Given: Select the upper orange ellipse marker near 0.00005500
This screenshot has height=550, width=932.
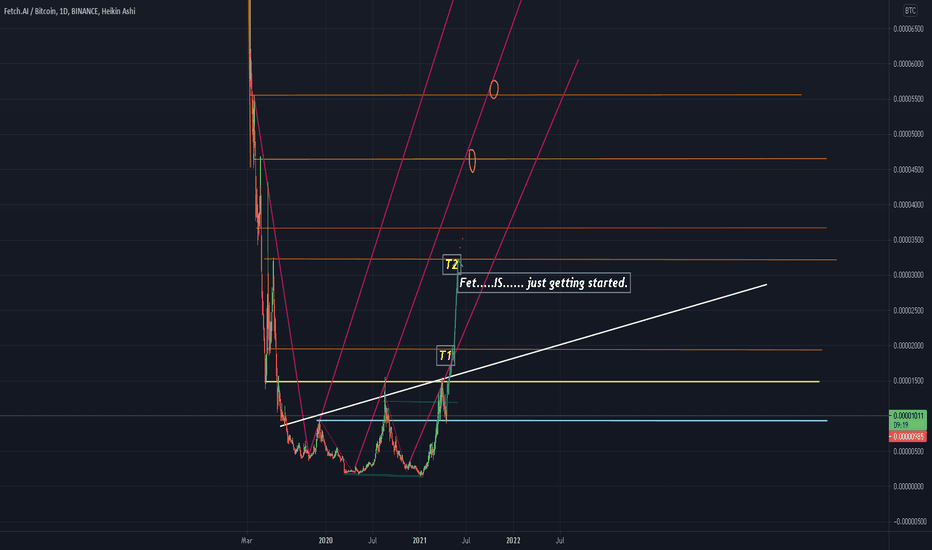Looking at the screenshot, I should click(494, 89).
